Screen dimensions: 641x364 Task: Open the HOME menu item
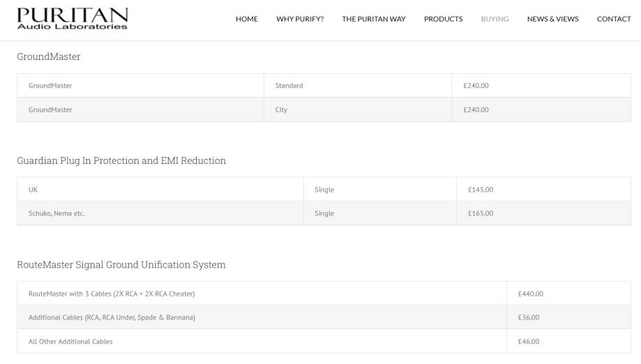point(246,19)
